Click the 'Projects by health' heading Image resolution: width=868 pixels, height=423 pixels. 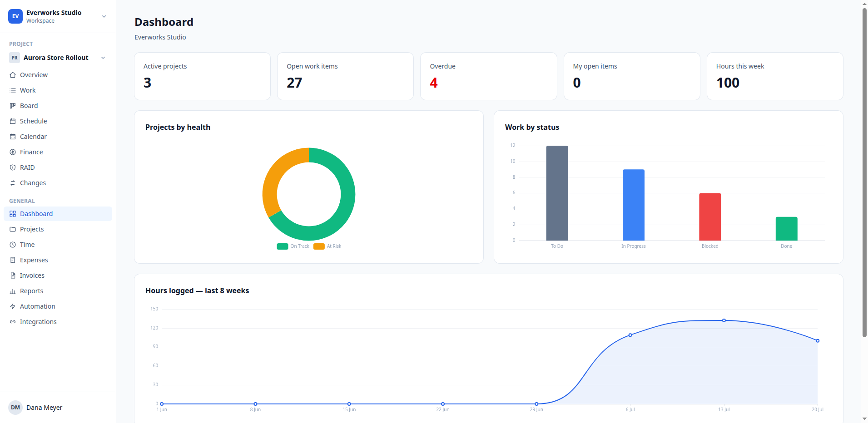coord(178,128)
